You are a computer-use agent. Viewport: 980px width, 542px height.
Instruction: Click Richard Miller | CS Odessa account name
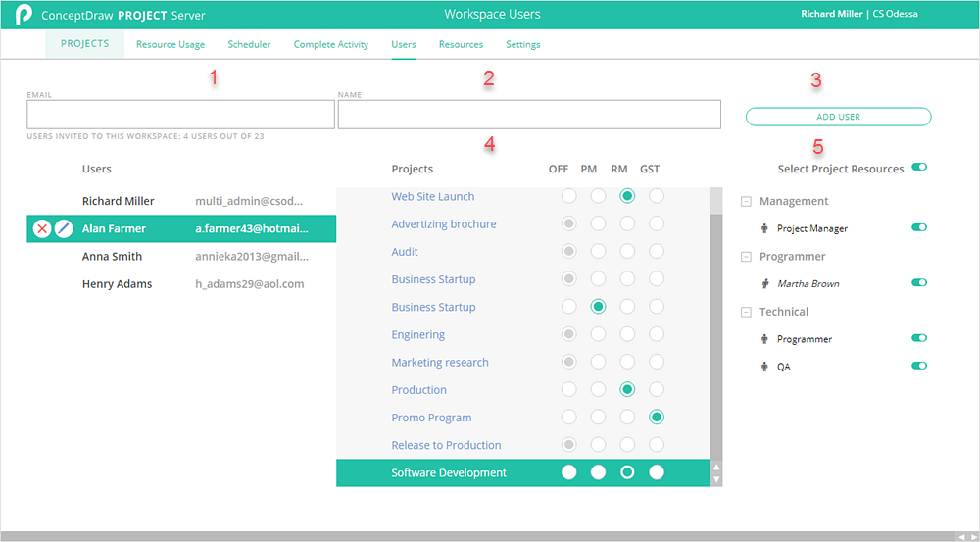[859, 14]
